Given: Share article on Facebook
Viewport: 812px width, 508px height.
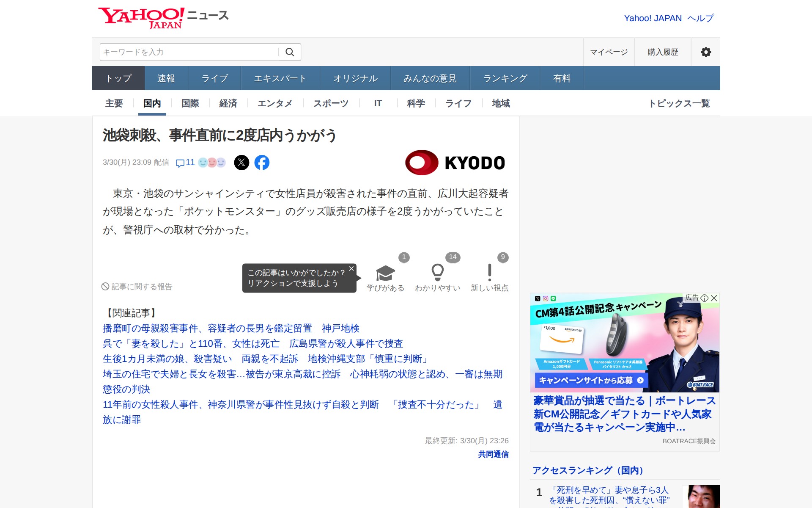Looking at the screenshot, I should (x=262, y=163).
